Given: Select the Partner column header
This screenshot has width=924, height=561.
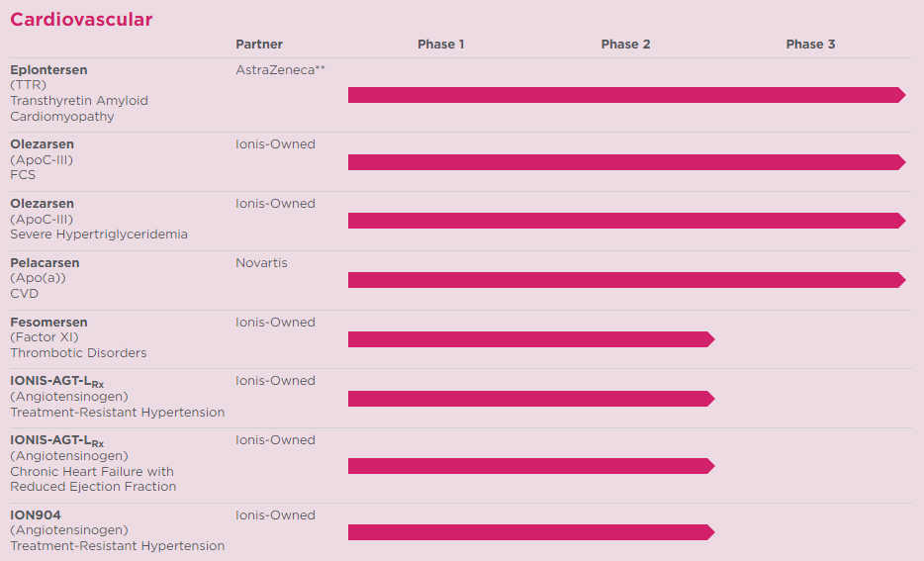Looking at the screenshot, I should pyautogui.click(x=259, y=45).
